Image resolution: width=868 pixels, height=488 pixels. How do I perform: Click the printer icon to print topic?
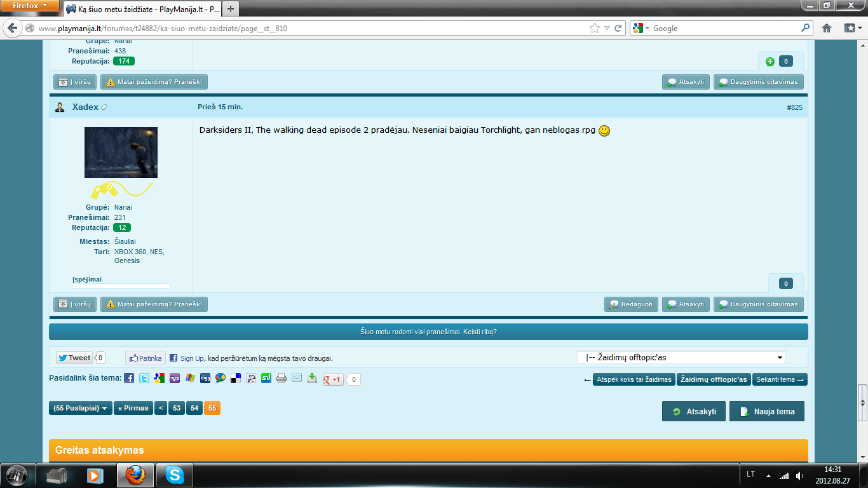point(281,378)
